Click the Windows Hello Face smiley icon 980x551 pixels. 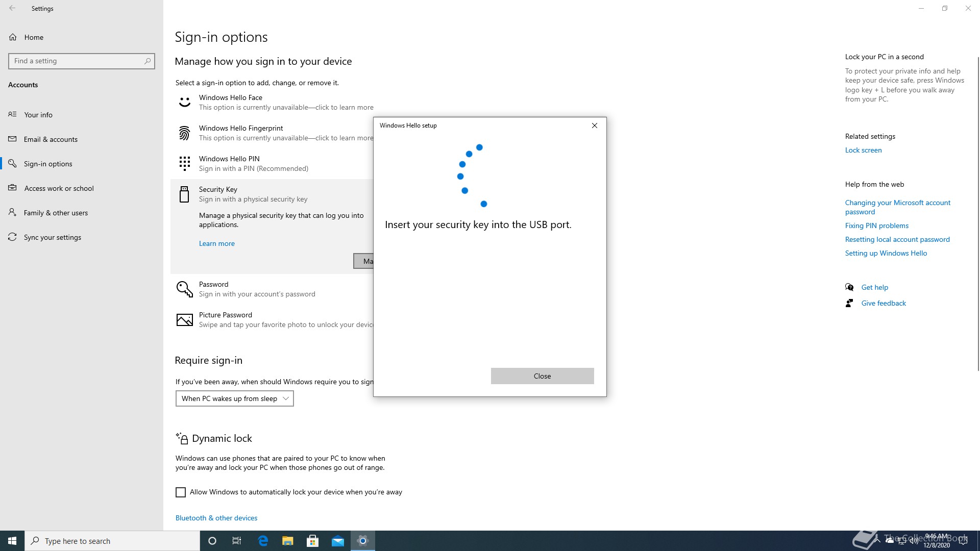pyautogui.click(x=184, y=103)
